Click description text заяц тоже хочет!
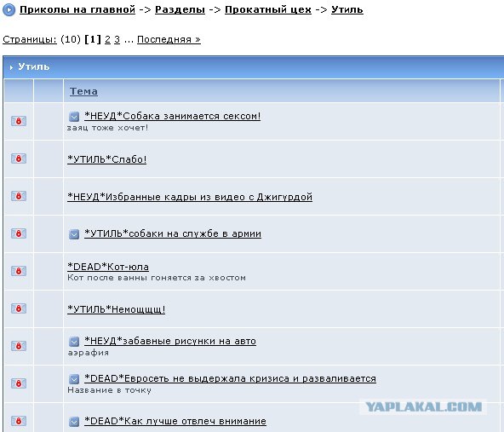Viewport: 504px width, 432px height. tap(107, 128)
